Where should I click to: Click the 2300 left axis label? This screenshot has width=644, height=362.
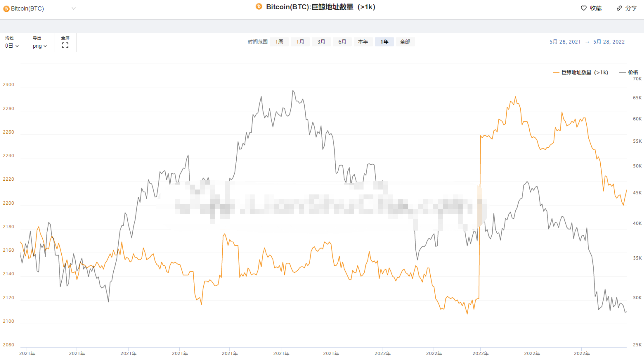tap(8, 85)
